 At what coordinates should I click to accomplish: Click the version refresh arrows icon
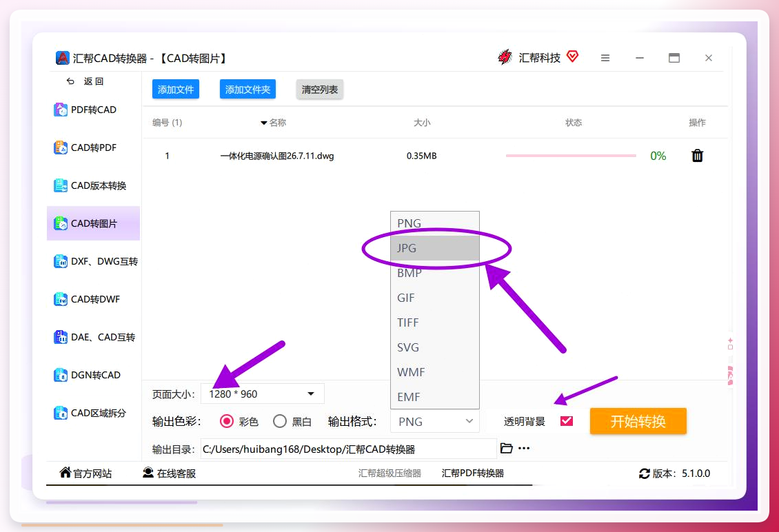[645, 474]
